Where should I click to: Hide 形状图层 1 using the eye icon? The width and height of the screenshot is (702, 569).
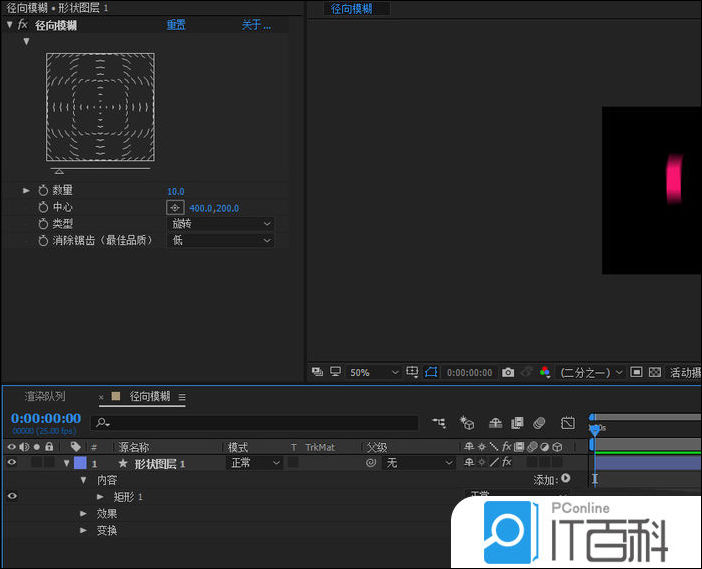(x=12, y=463)
